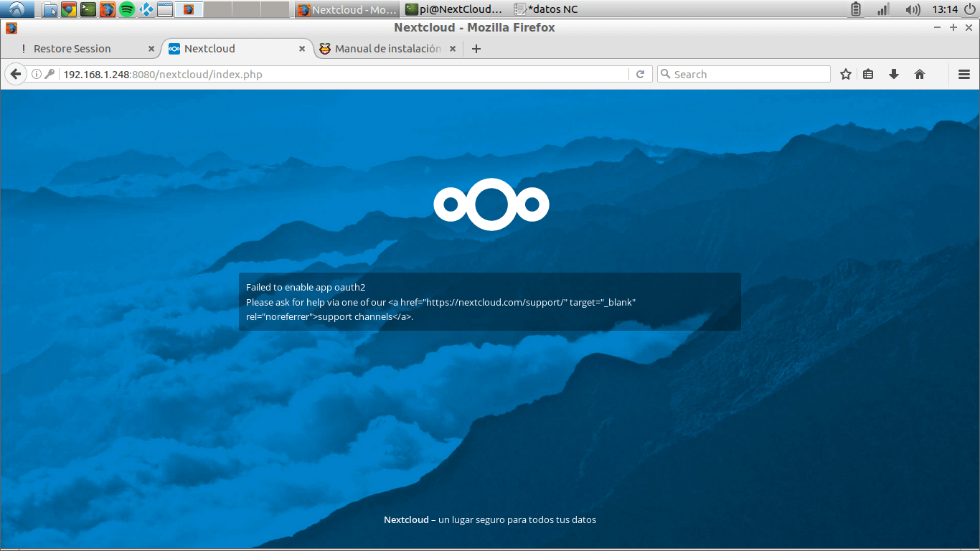Click the Firefox back arrow button
This screenshot has width=980, height=551.
click(16, 74)
